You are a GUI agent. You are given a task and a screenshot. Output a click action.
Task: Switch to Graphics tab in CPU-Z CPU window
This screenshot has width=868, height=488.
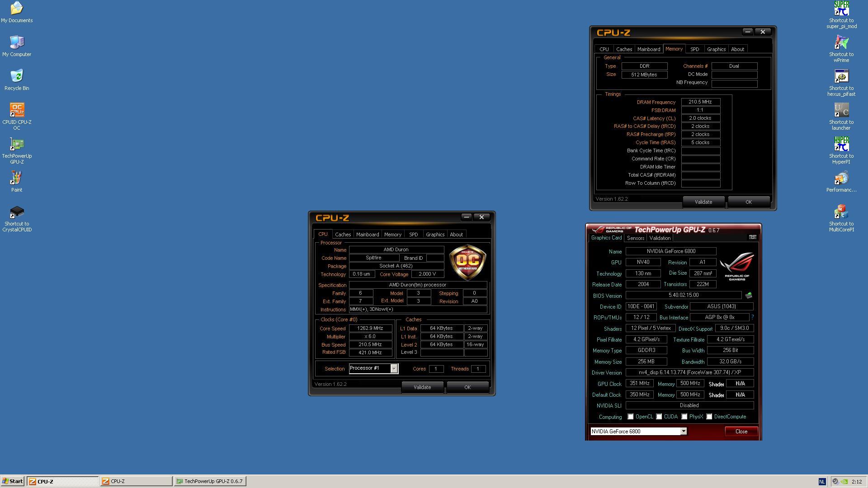(x=435, y=235)
